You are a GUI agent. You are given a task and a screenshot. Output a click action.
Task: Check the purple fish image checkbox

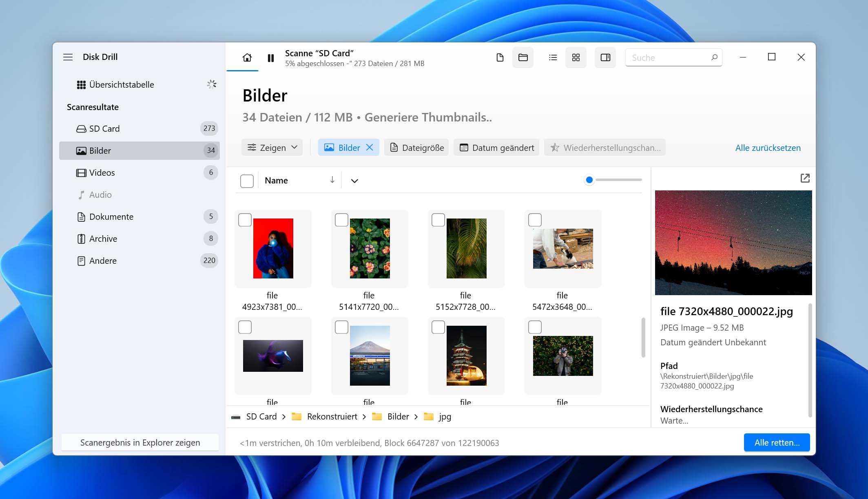point(245,327)
